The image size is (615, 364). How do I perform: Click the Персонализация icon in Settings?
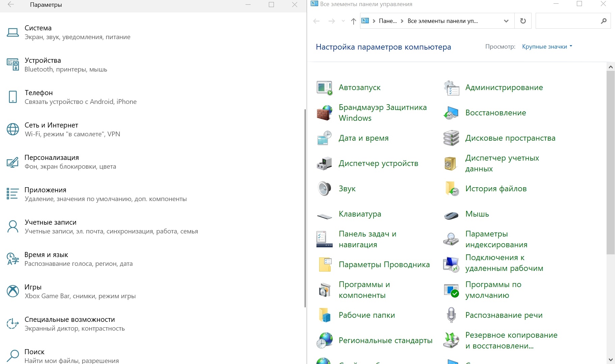[x=13, y=162]
